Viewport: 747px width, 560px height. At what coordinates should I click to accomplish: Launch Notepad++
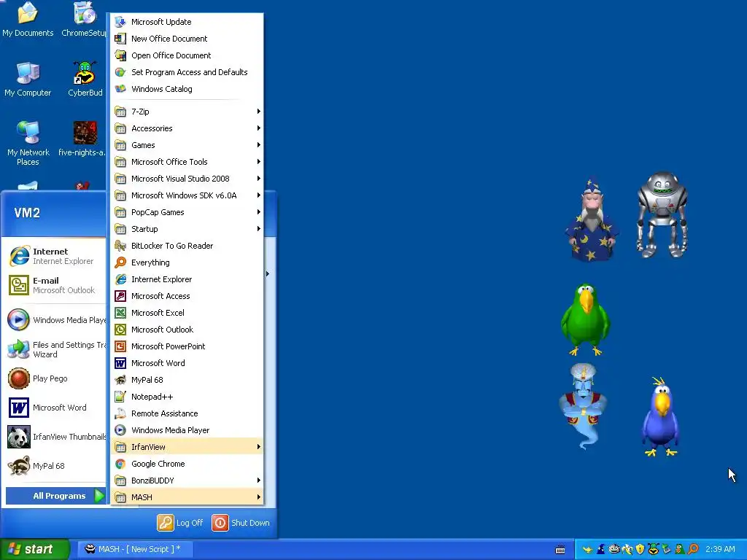(187, 397)
